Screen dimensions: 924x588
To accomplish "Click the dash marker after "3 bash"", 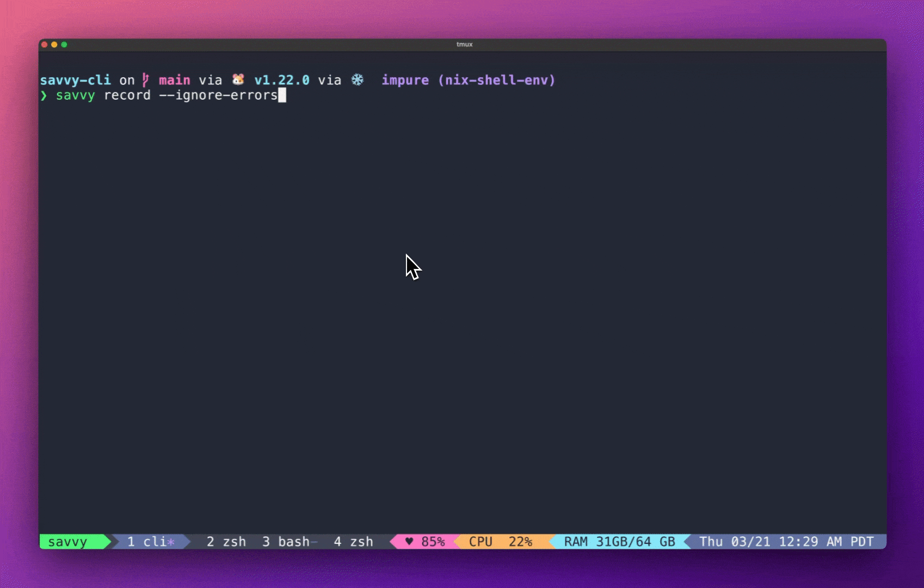I will [315, 542].
